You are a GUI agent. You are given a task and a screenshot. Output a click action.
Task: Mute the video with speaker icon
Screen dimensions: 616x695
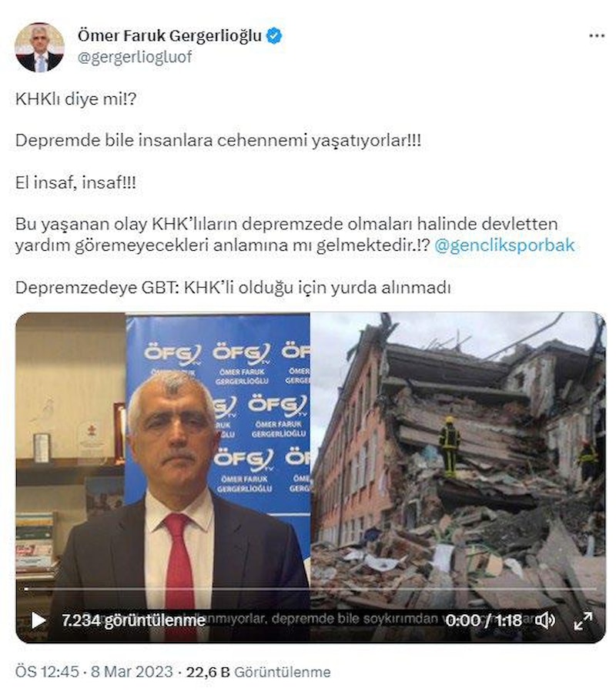[545, 620]
